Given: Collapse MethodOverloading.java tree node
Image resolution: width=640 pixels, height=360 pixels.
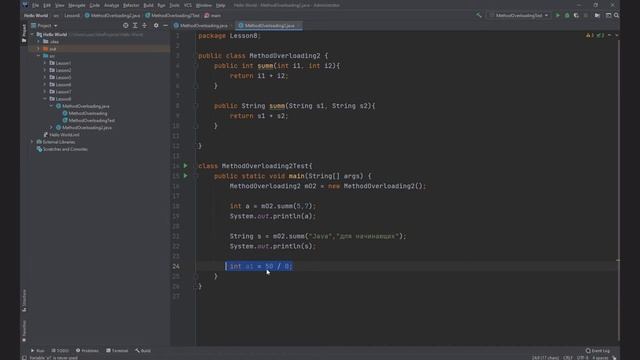Looking at the screenshot, I should click(x=51, y=106).
